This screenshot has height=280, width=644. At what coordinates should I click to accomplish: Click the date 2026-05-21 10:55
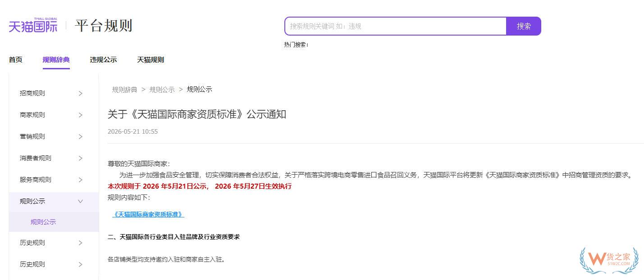click(132, 131)
